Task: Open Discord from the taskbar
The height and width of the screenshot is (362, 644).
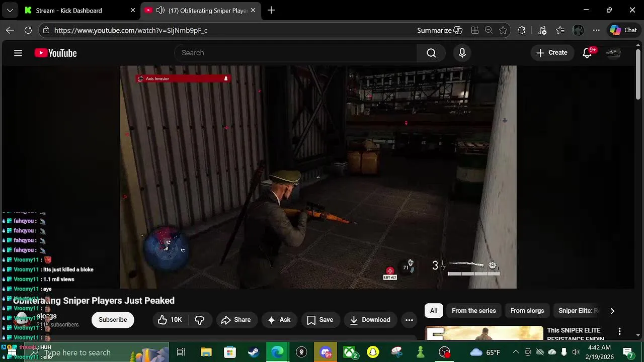Action: [326, 352]
